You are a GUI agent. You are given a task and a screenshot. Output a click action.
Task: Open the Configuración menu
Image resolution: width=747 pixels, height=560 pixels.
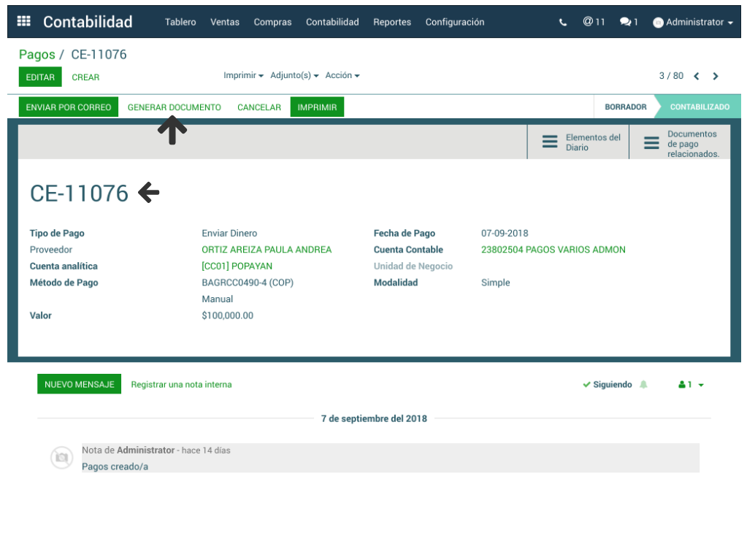(454, 22)
